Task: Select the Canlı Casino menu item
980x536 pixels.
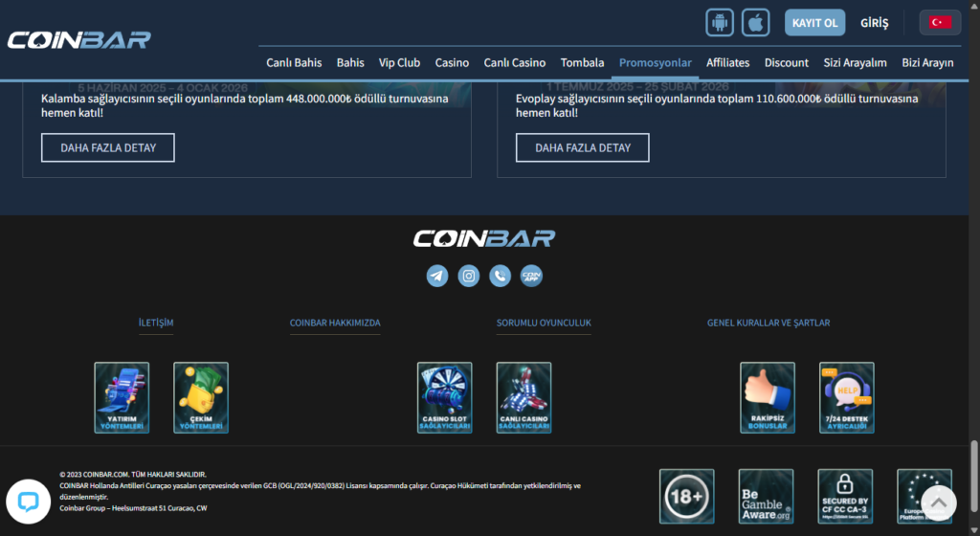Action: pyautogui.click(x=514, y=63)
